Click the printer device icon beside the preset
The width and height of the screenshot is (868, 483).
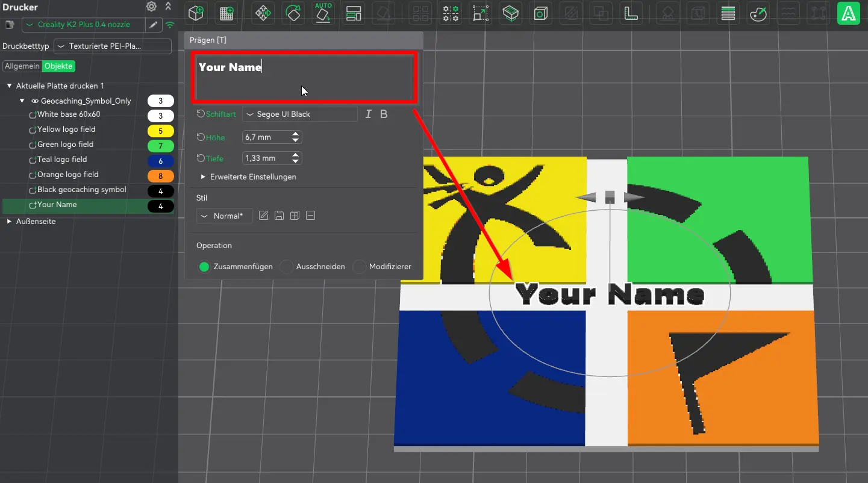(9, 25)
